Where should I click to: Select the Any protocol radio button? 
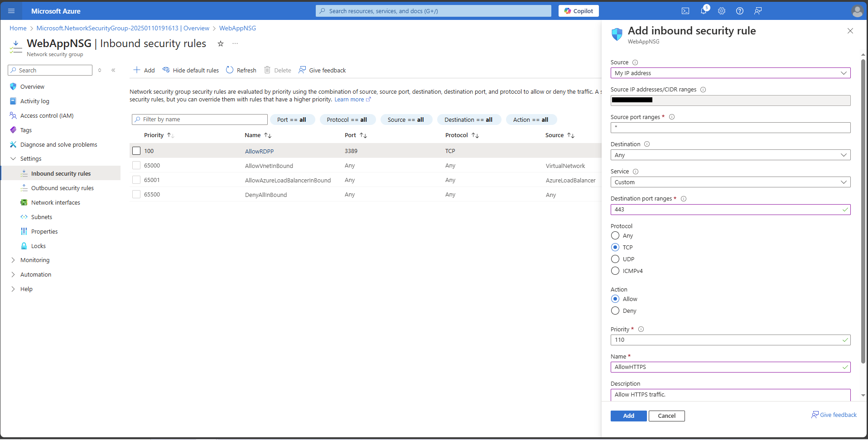[615, 235]
